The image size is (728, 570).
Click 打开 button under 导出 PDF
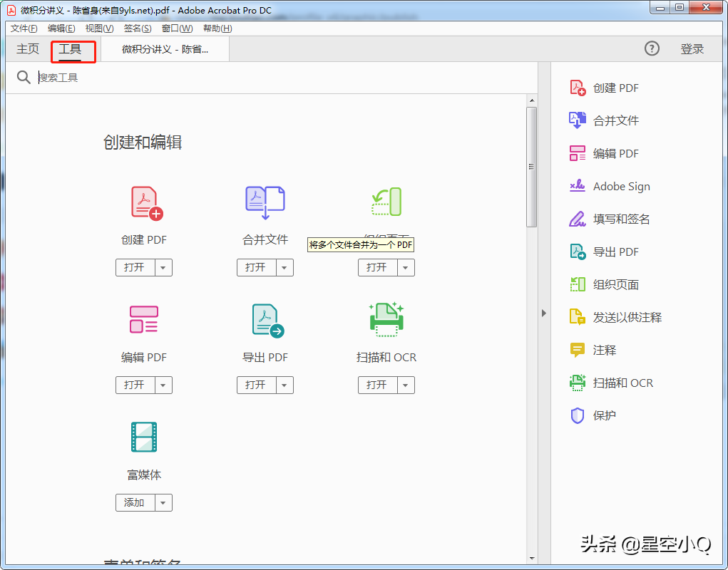point(256,385)
